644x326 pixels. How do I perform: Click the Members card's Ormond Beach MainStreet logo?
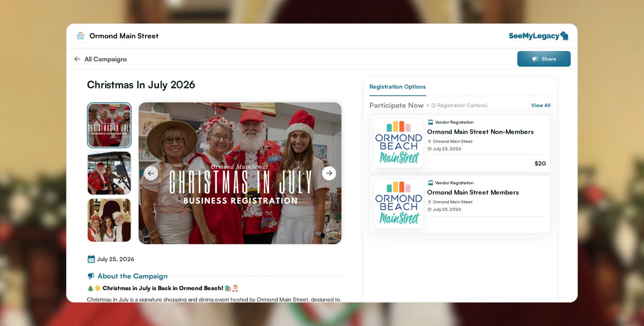tap(399, 204)
